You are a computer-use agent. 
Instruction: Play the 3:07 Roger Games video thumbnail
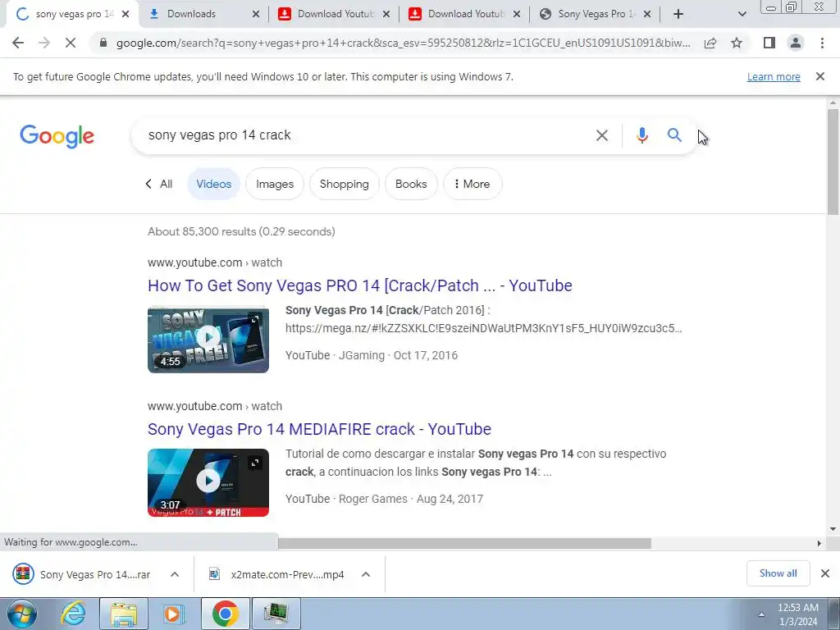click(x=208, y=482)
